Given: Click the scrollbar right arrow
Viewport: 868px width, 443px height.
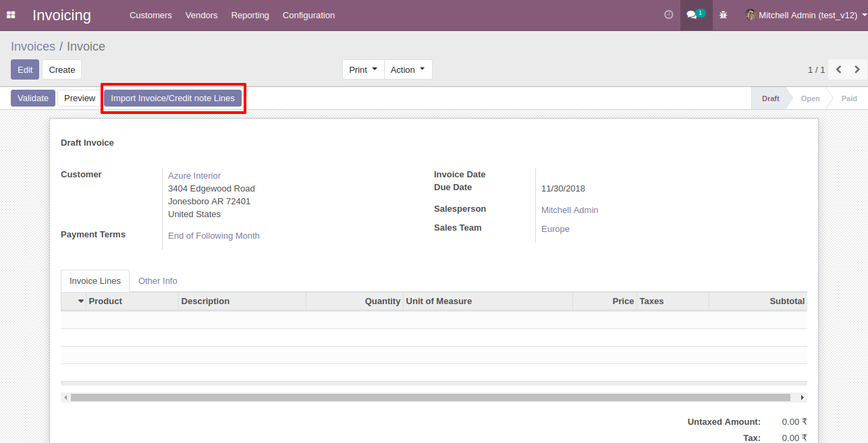Looking at the screenshot, I should pyautogui.click(x=802, y=398).
